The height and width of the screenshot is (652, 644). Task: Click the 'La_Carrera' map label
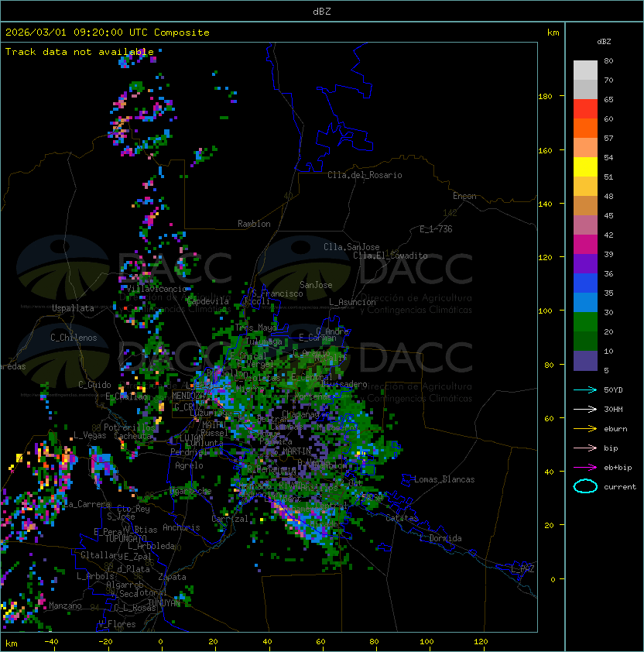[x=87, y=504]
